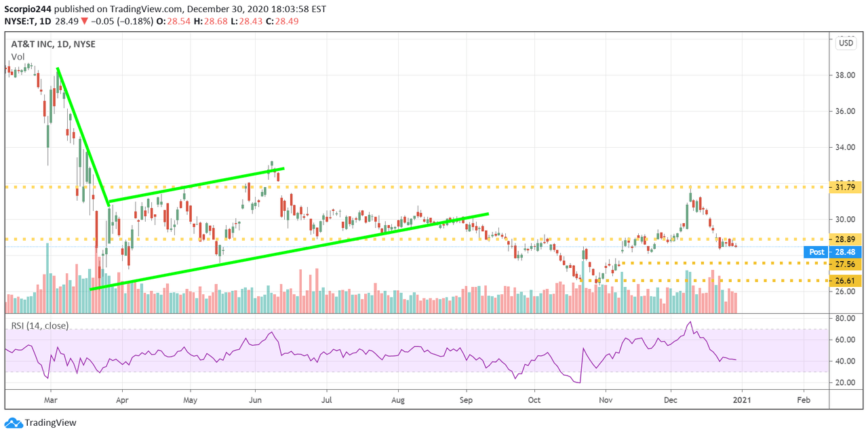
Task: Click the 40.00 RSI axis tick
Action: tap(845, 361)
